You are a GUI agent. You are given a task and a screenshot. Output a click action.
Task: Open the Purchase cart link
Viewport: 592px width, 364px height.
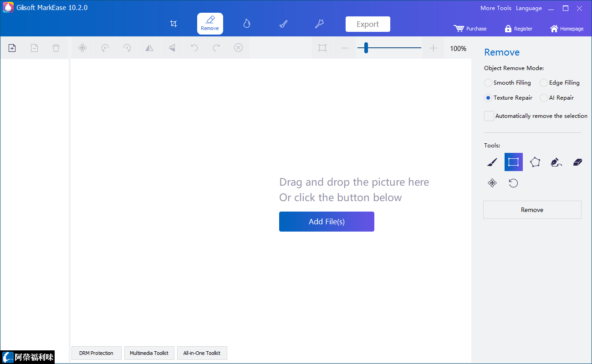tap(470, 29)
